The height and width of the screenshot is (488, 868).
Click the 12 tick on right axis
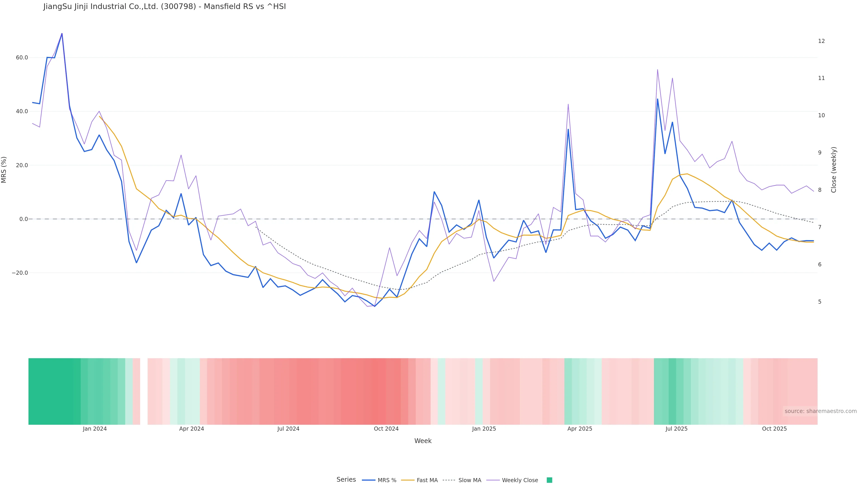pyautogui.click(x=821, y=41)
